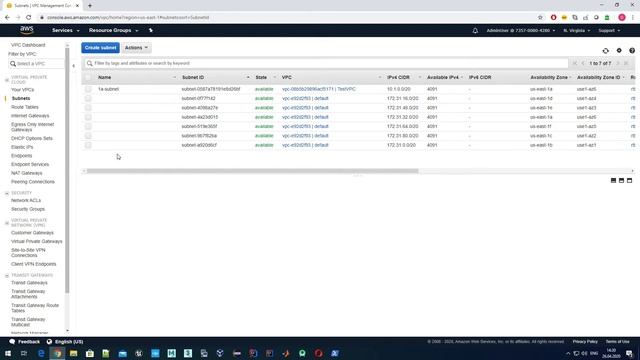
Task: Open Internet Gateways in the sidebar
Action: (x=30, y=116)
